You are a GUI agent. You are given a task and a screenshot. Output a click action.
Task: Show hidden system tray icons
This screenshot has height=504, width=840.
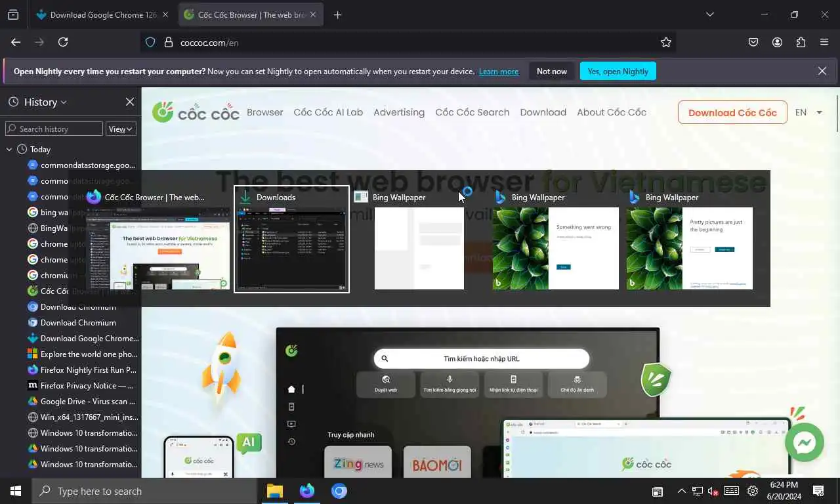click(681, 491)
